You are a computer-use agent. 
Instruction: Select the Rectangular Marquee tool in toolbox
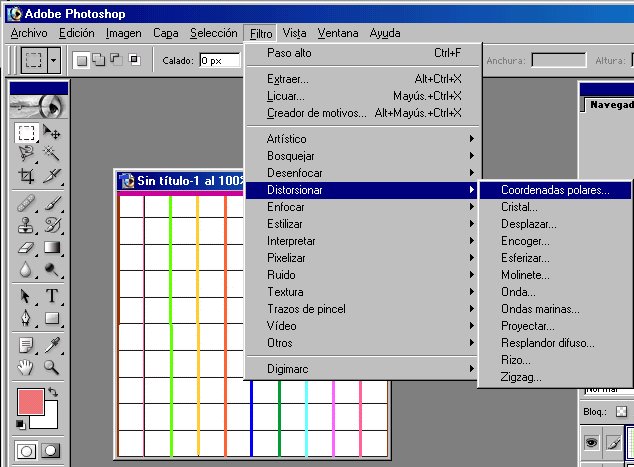click(27, 133)
